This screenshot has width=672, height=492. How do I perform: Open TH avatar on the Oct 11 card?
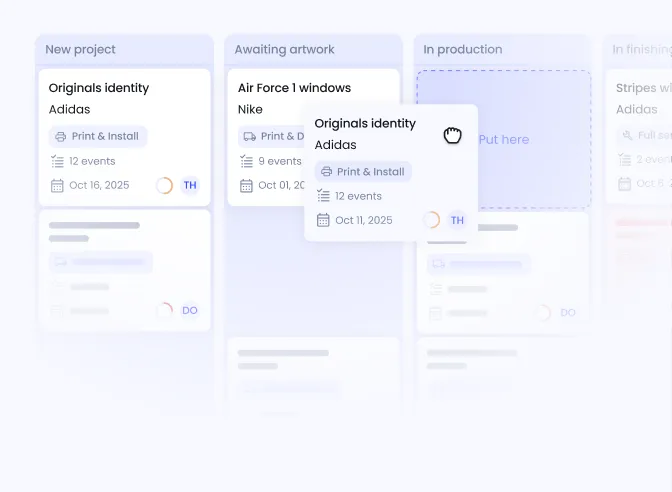click(x=457, y=220)
